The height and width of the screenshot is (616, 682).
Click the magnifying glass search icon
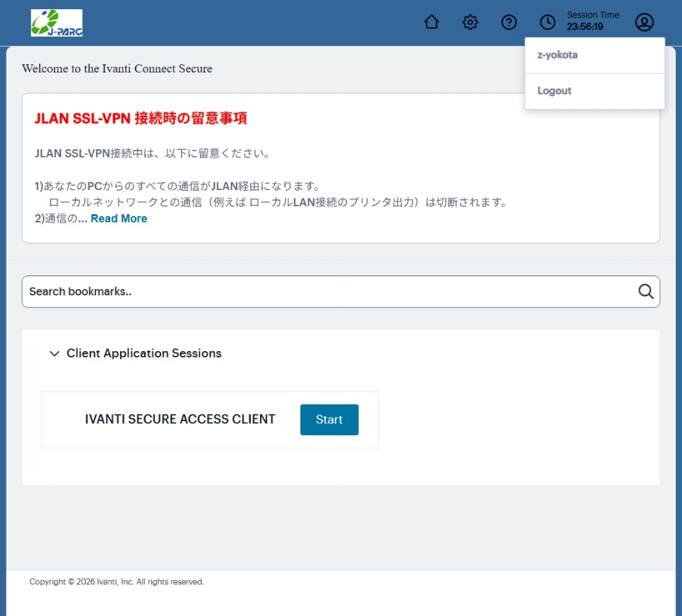point(645,292)
